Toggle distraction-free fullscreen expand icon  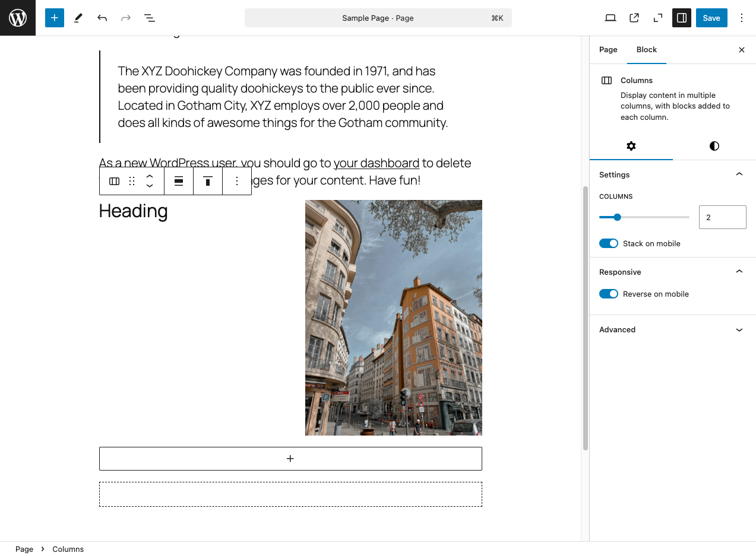658,18
